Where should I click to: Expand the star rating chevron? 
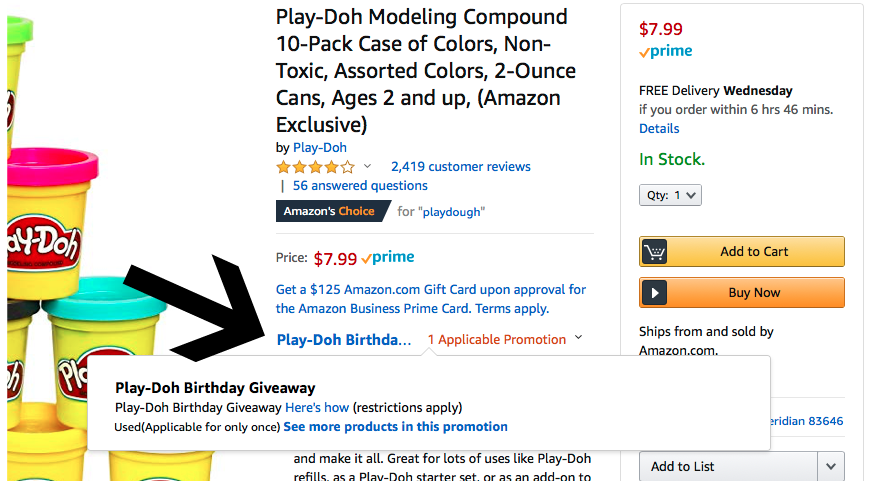(367, 167)
